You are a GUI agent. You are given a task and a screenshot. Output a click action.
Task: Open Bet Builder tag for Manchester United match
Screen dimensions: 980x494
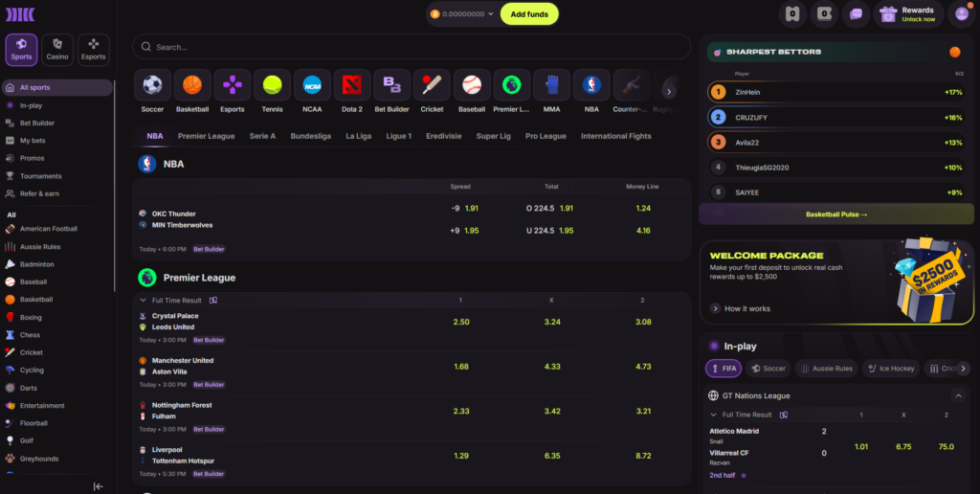click(209, 385)
